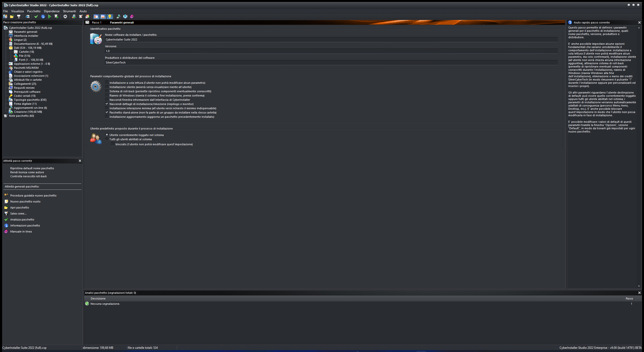Enable Installazione silente checkbox
This screenshot has height=352, width=644.
pos(107,87)
